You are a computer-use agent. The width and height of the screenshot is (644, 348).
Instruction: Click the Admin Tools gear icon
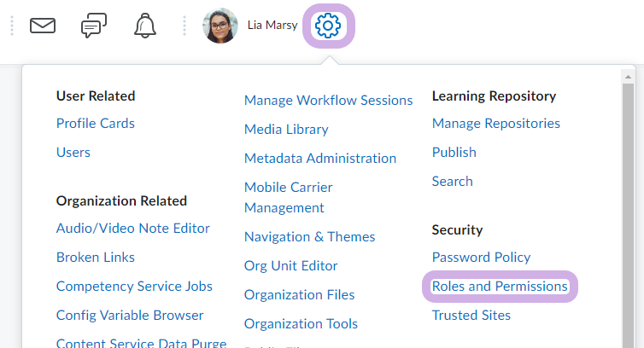[328, 26]
